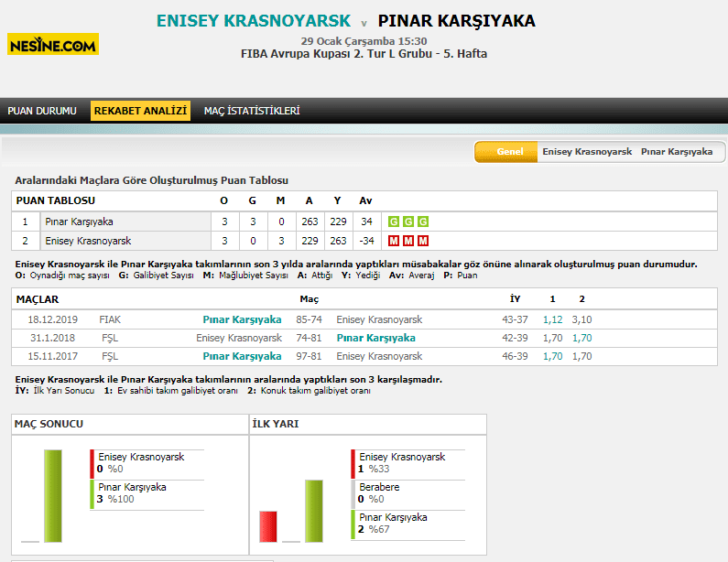Click first green G badge for Pınar Karşıyaka
This screenshot has width=728, height=562.
394,222
